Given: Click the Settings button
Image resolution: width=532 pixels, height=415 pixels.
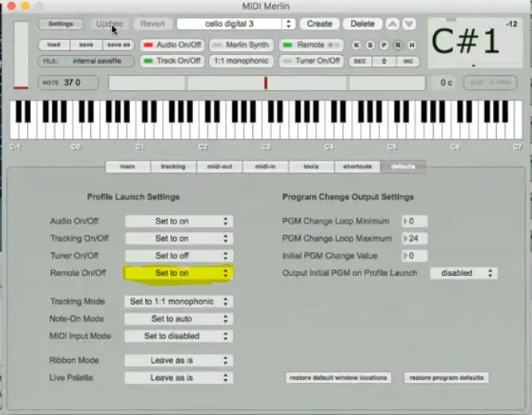Looking at the screenshot, I should coord(61,24).
